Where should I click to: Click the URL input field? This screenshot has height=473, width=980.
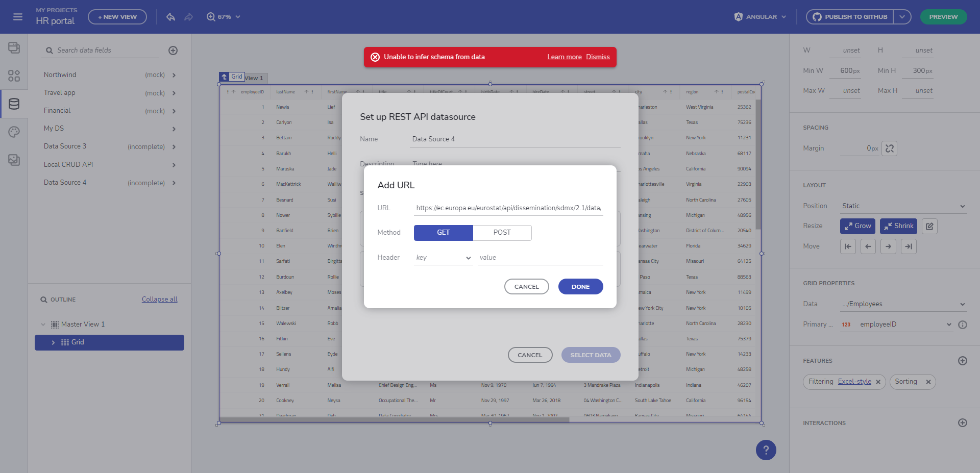(x=508, y=208)
